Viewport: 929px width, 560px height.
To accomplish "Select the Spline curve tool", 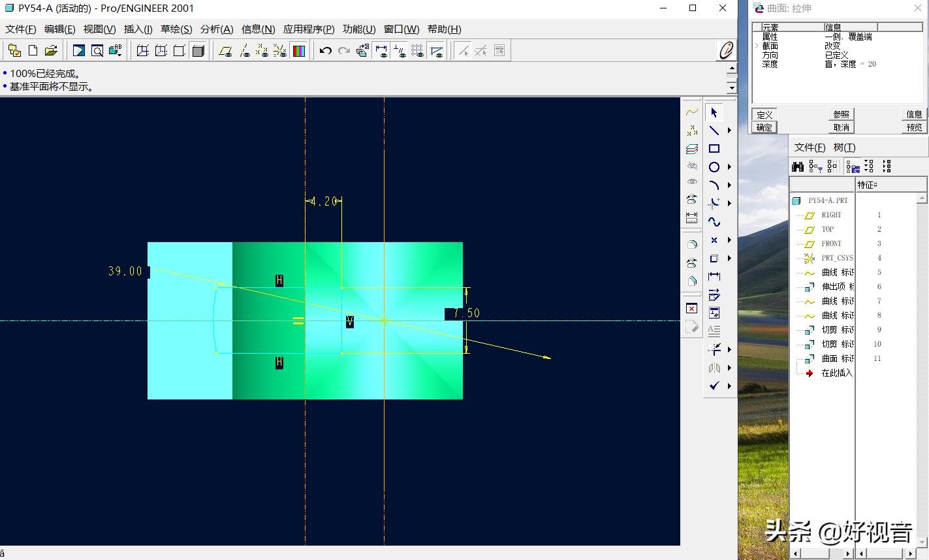I will (x=714, y=222).
